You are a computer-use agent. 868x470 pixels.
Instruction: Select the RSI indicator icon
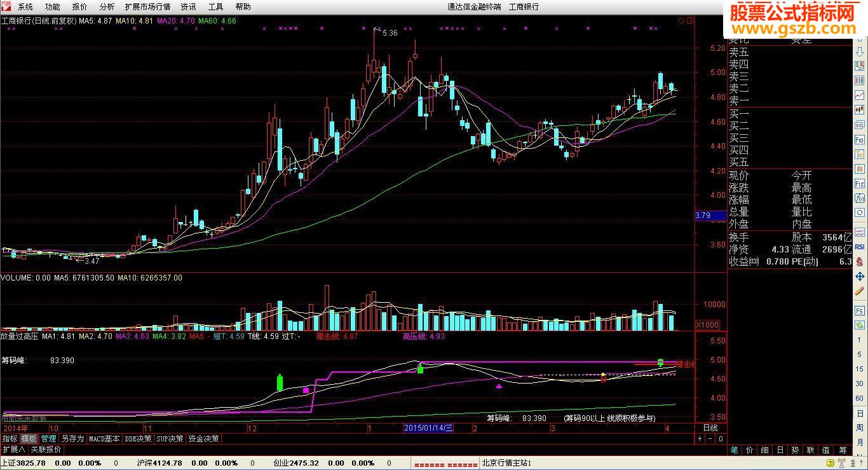[860, 247]
